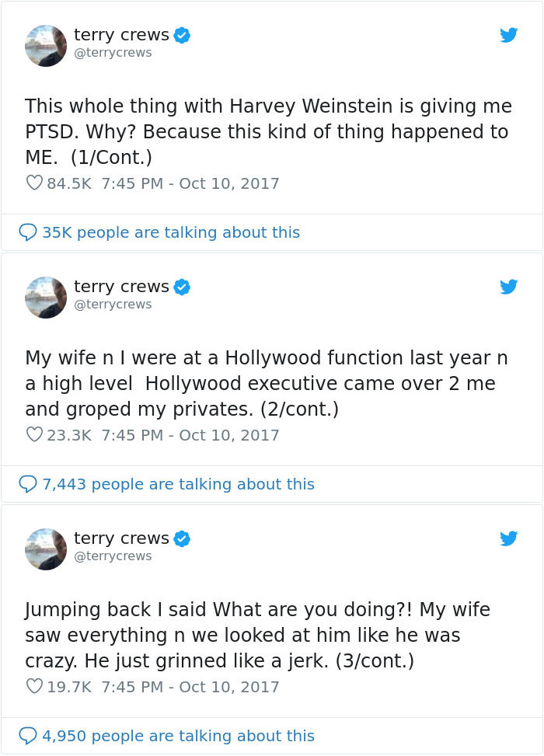Like the tweet showing 23.3K likes
Image resolution: width=544 pixels, height=756 pixels.
pyautogui.click(x=33, y=434)
